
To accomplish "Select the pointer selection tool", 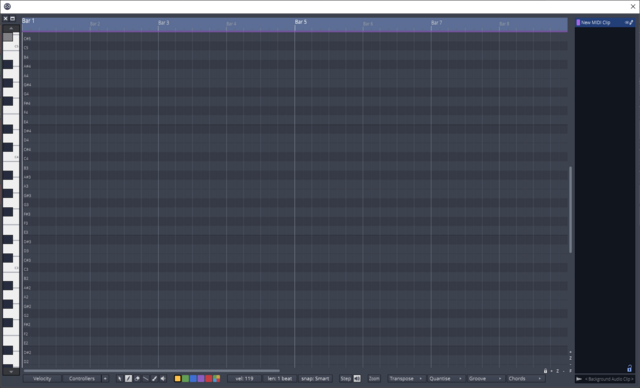I will (x=120, y=379).
